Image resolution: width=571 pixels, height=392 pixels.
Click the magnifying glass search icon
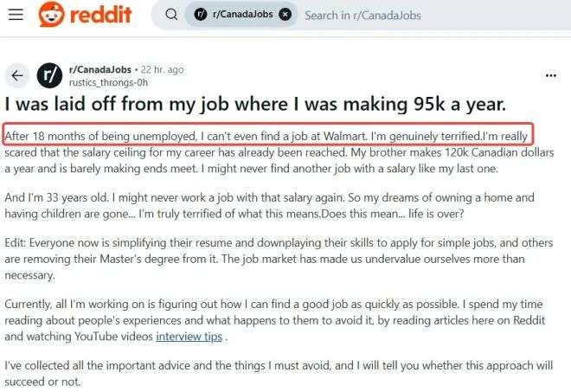[171, 15]
